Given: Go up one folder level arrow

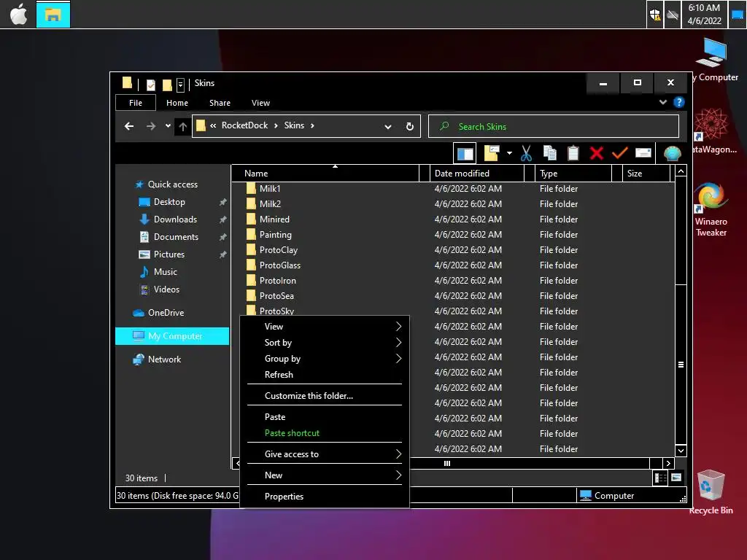Looking at the screenshot, I should (182, 126).
